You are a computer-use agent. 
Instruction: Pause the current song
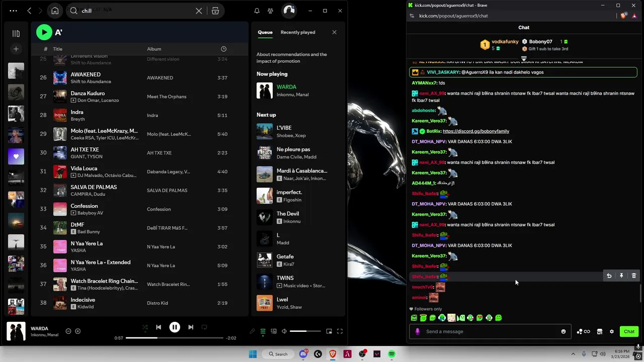coord(175,327)
